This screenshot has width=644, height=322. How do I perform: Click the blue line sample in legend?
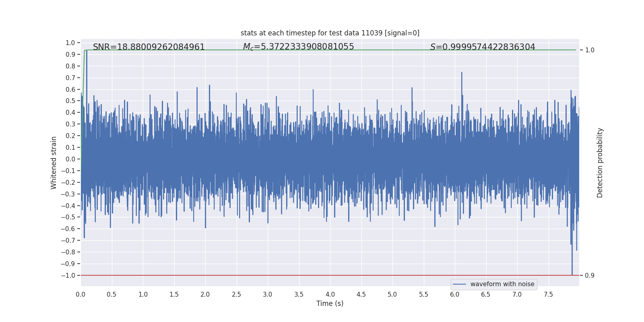click(x=459, y=284)
